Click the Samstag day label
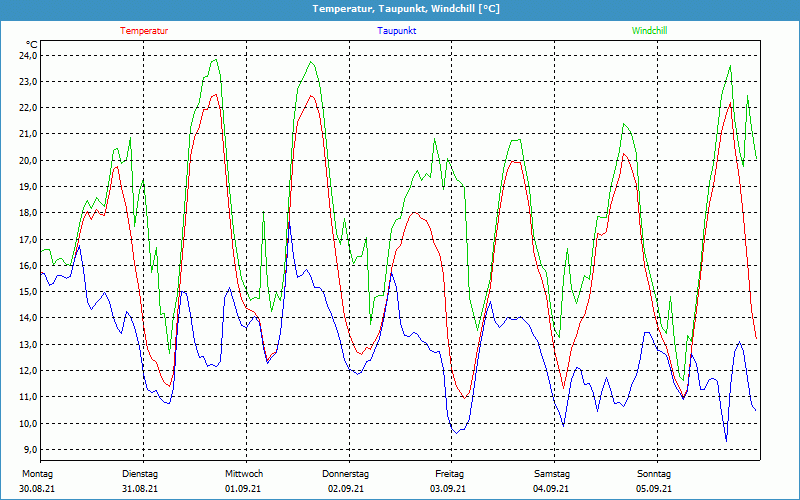The image size is (800, 500). point(552,474)
